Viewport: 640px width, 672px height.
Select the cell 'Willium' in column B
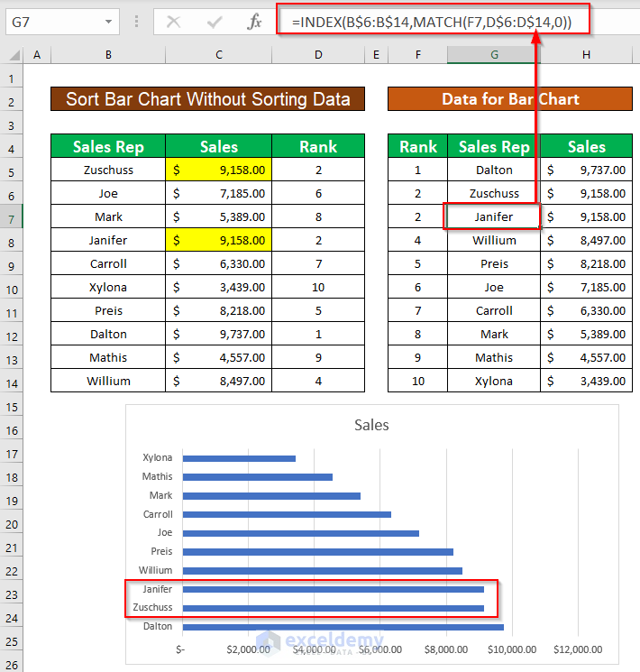point(108,381)
